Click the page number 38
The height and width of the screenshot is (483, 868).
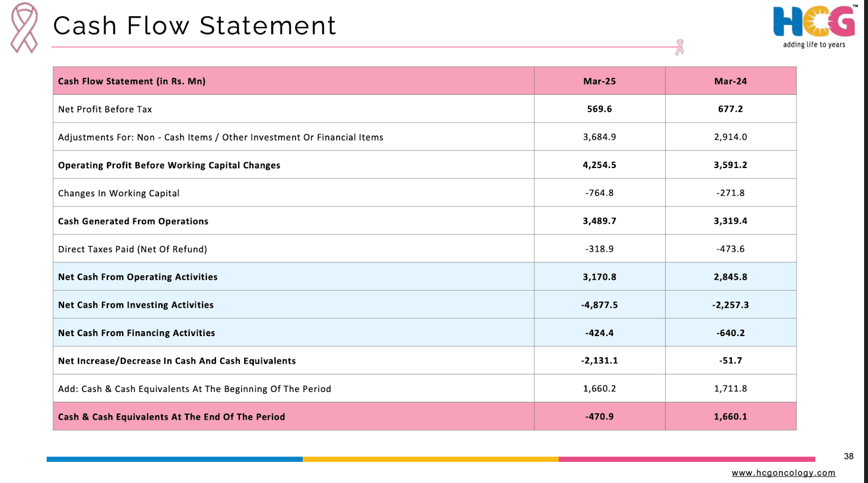(848, 456)
